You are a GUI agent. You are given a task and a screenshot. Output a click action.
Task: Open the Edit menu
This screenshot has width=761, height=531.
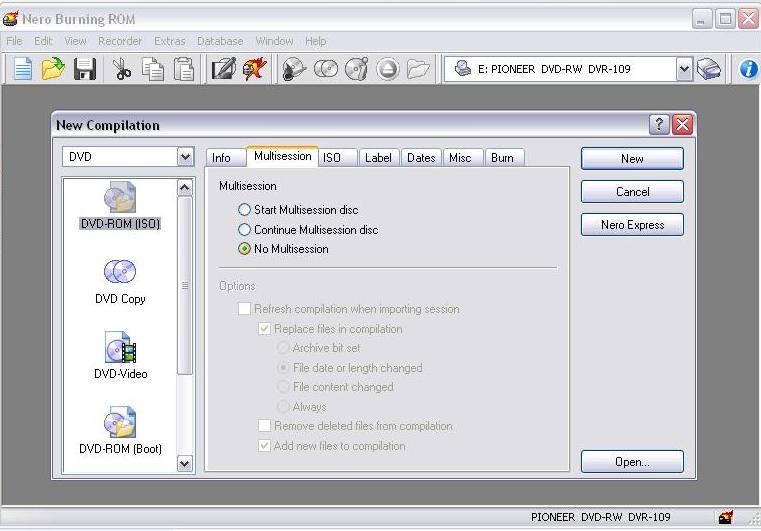43,41
